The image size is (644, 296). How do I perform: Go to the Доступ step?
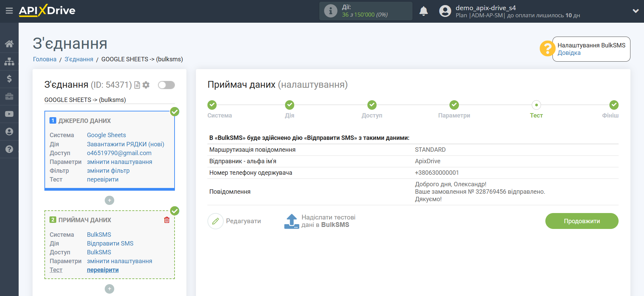point(372,105)
